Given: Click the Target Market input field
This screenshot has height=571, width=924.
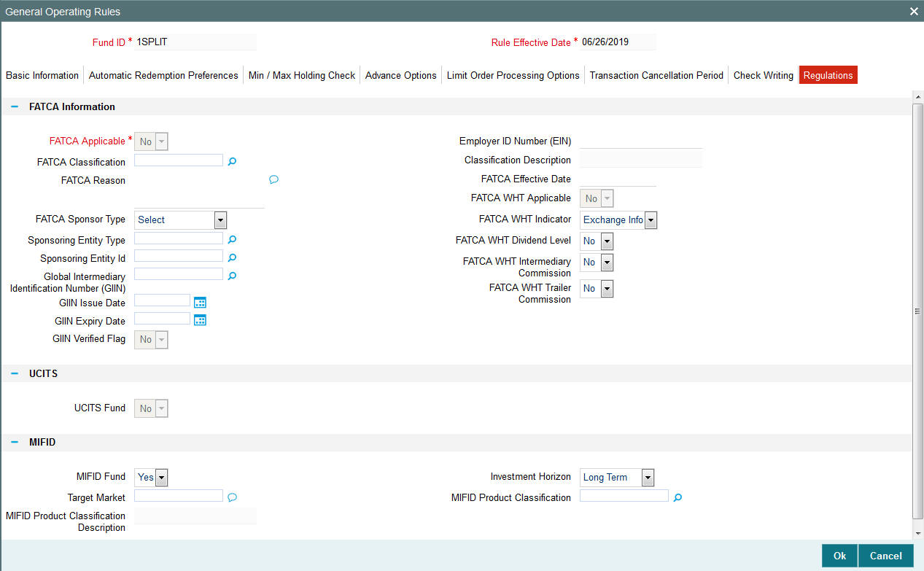Looking at the screenshot, I should point(178,495).
